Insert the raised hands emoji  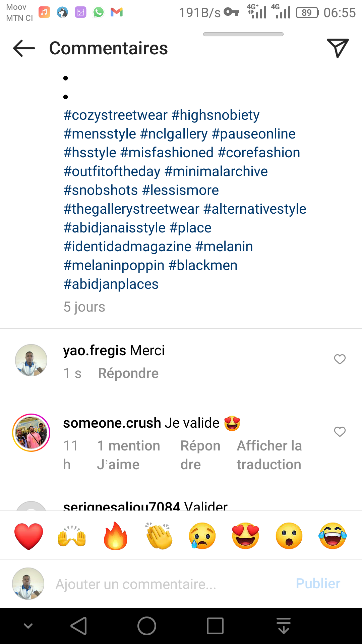tap(72, 536)
